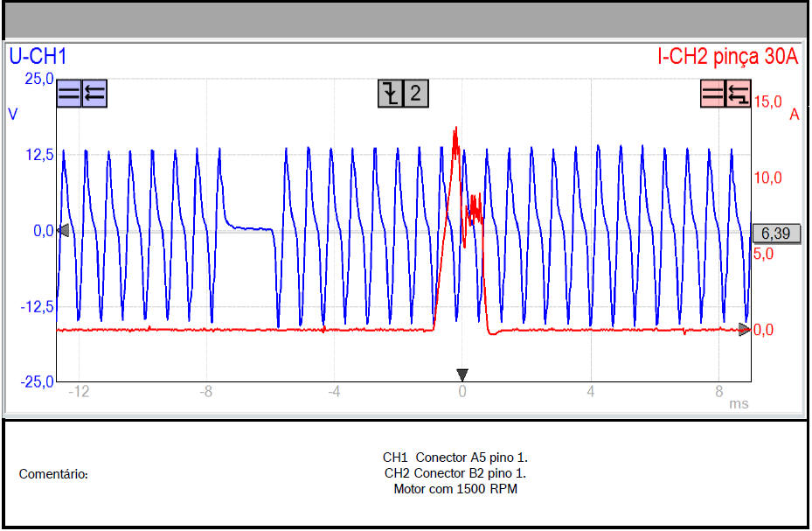The height and width of the screenshot is (531, 812).
Task: Click the red CH2 filter arrow icon
Action: point(738,93)
